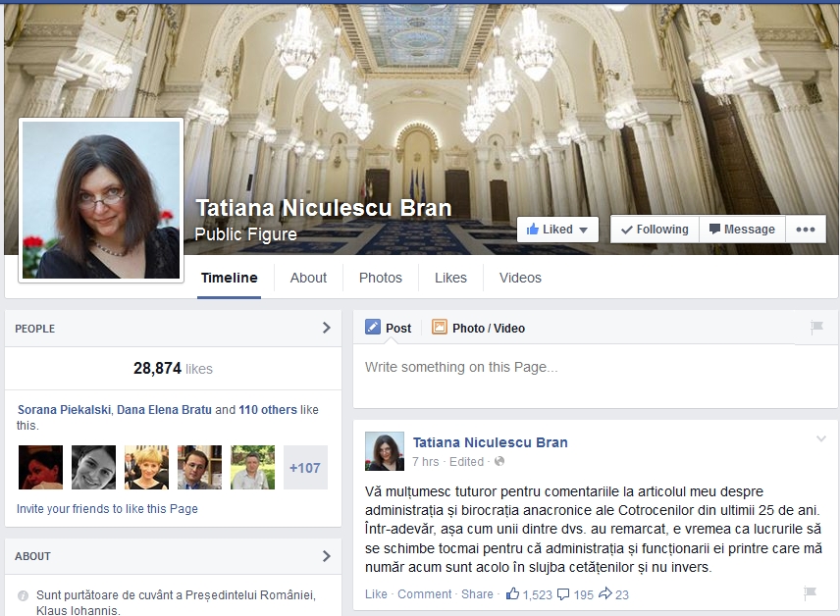The image size is (840, 616).
Task: Click the share arrow icon showing 23 shares
Action: tap(605, 593)
